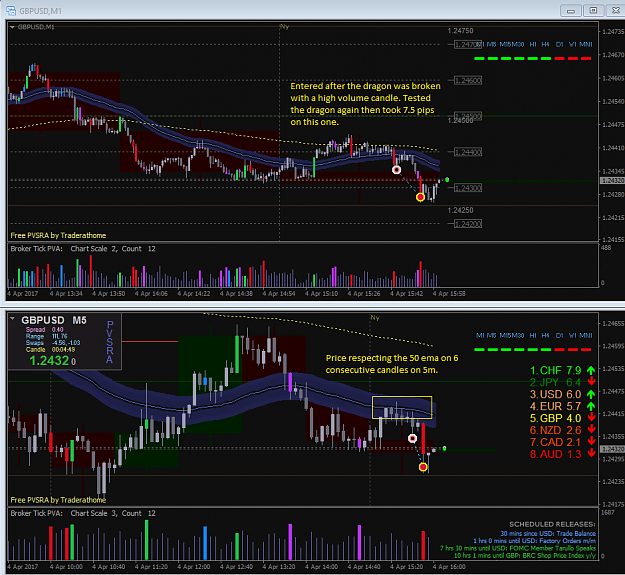The height and width of the screenshot is (575, 625).
Task: Select the 'Entered after the dragon was broken' annotation
Action: (x=366, y=104)
